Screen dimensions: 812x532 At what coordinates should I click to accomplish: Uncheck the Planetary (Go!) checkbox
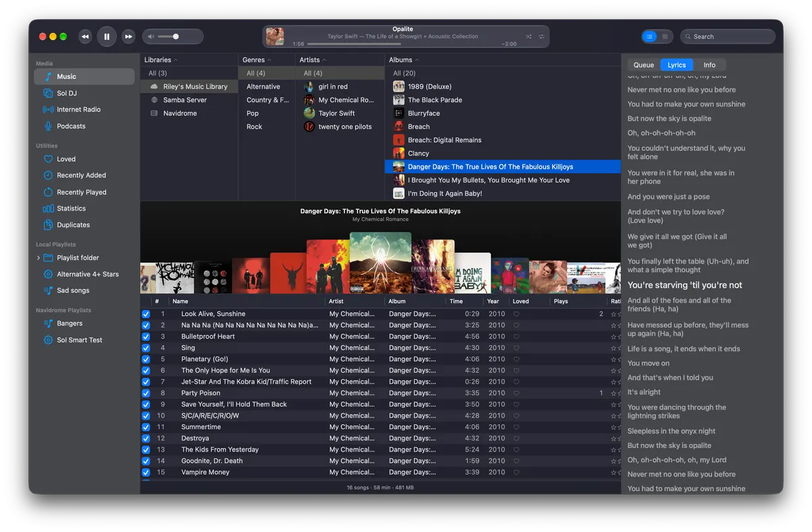pyautogui.click(x=145, y=359)
